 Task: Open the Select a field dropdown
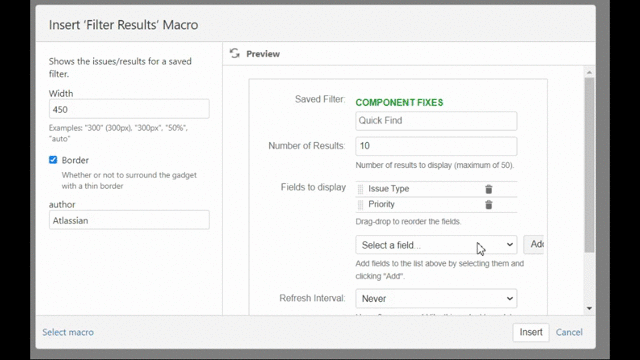point(436,245)
